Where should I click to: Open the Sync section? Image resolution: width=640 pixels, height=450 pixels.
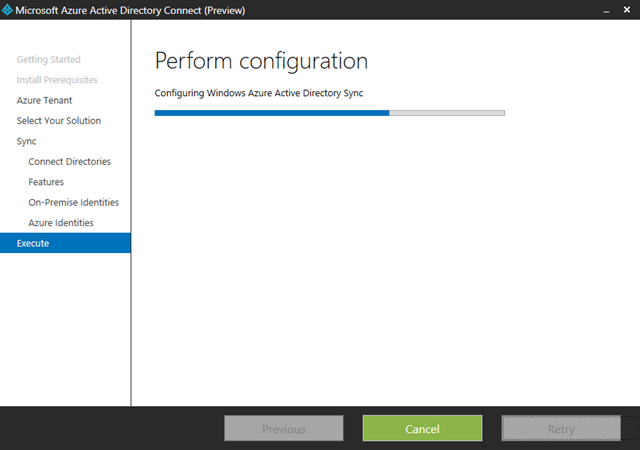27,141
